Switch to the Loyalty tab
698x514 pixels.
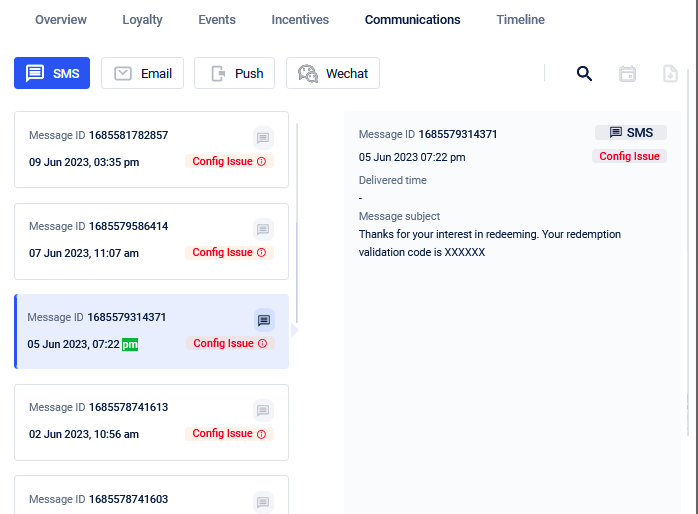(x=142, y=20)
